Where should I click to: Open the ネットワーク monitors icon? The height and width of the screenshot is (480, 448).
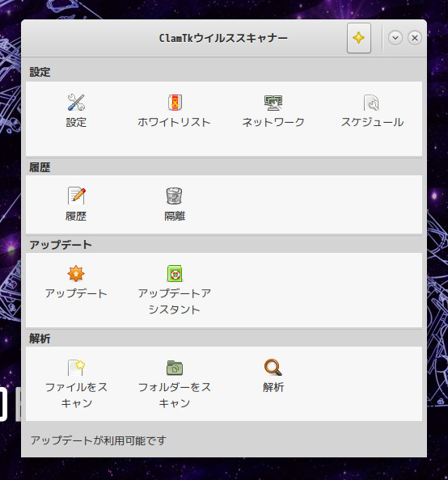(x=273, y=103)
